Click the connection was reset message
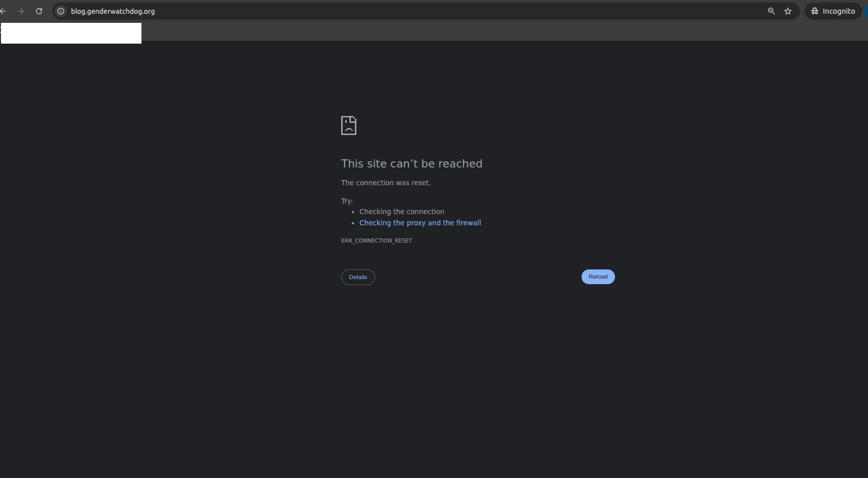Viewport: 868px width, 478px height. tap(386, 182)
